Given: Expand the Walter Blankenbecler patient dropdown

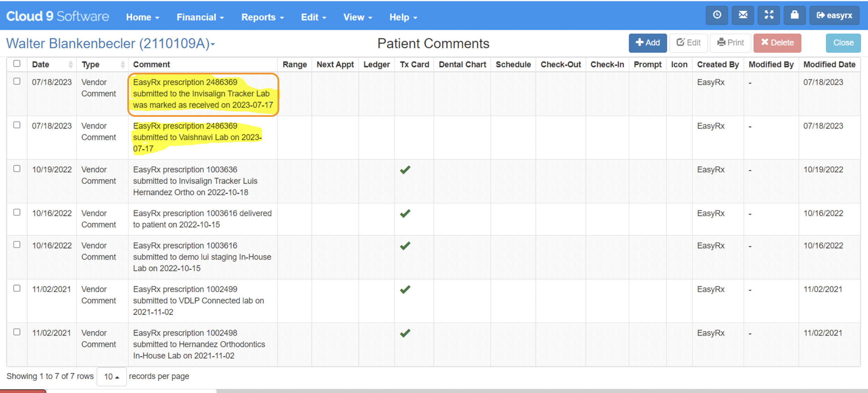Looking at the screenshot, I should pyautogui.click(x=111, y=43).
